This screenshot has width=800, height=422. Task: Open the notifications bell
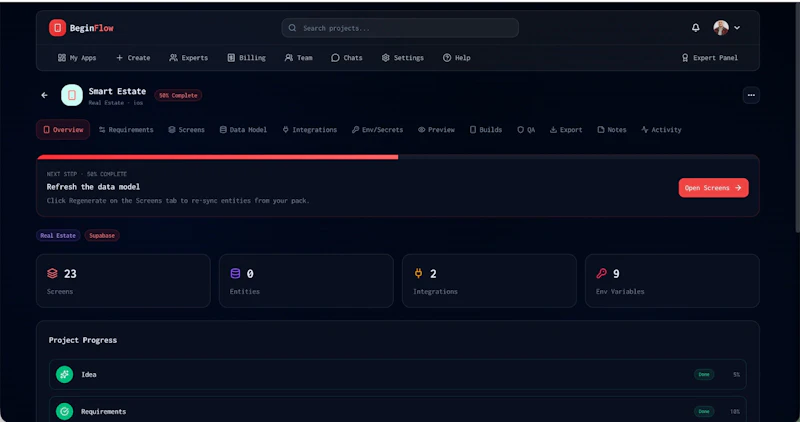coord(695,28)
